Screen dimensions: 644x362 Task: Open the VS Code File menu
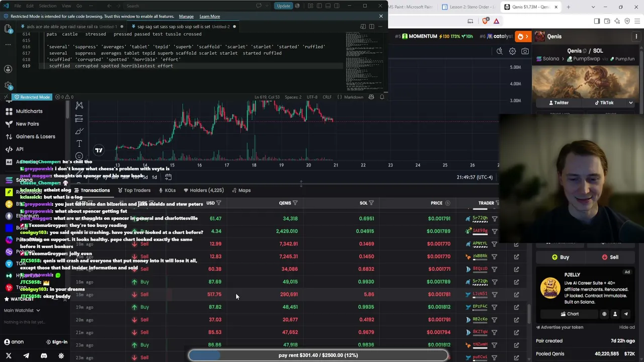pos(18,6)
